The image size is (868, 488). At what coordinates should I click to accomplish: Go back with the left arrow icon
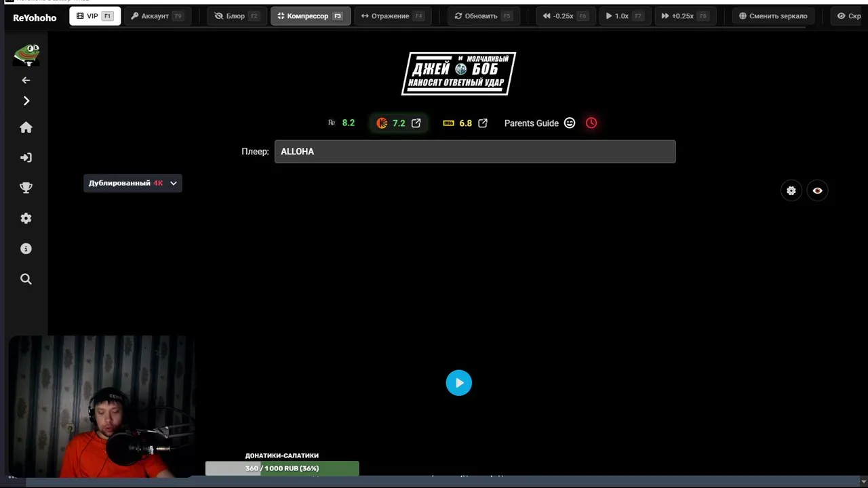point(26,80)
